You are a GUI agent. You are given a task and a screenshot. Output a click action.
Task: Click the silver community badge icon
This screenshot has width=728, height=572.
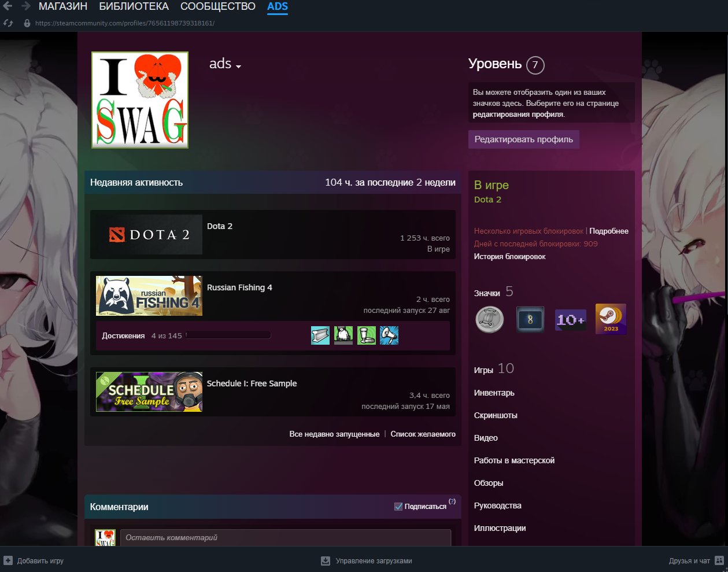(x=490, y=319)
